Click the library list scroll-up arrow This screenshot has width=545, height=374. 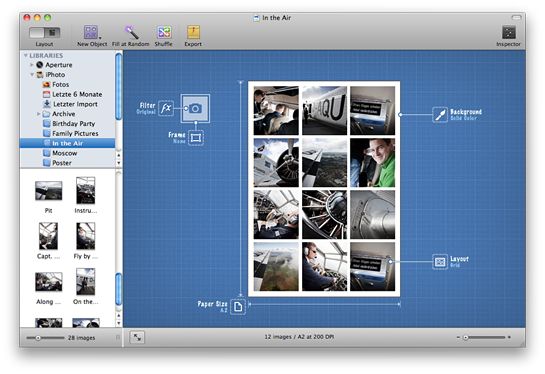tap(119, 155)
